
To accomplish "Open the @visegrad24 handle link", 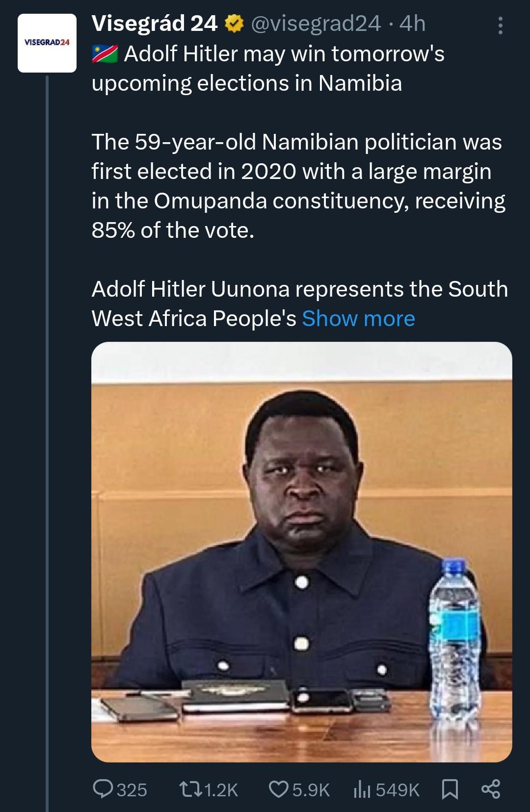I will point(316,24).
